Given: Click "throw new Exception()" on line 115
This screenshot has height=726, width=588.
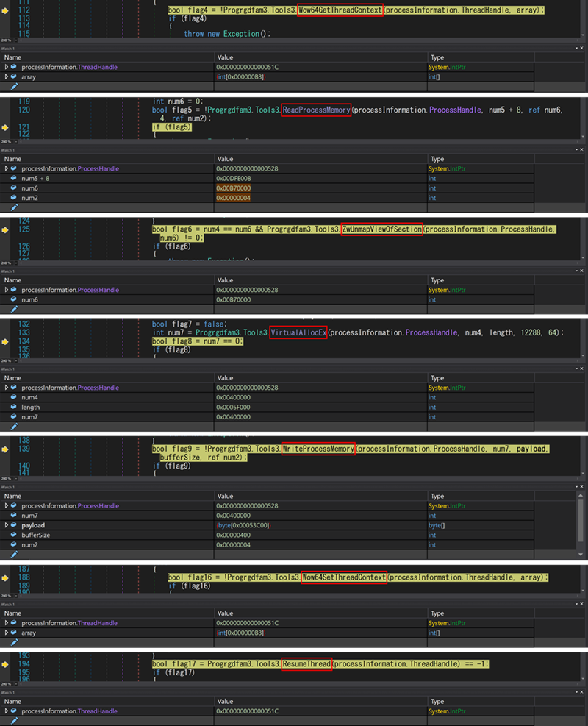Looking at the screenshot, I should point(226,34).
